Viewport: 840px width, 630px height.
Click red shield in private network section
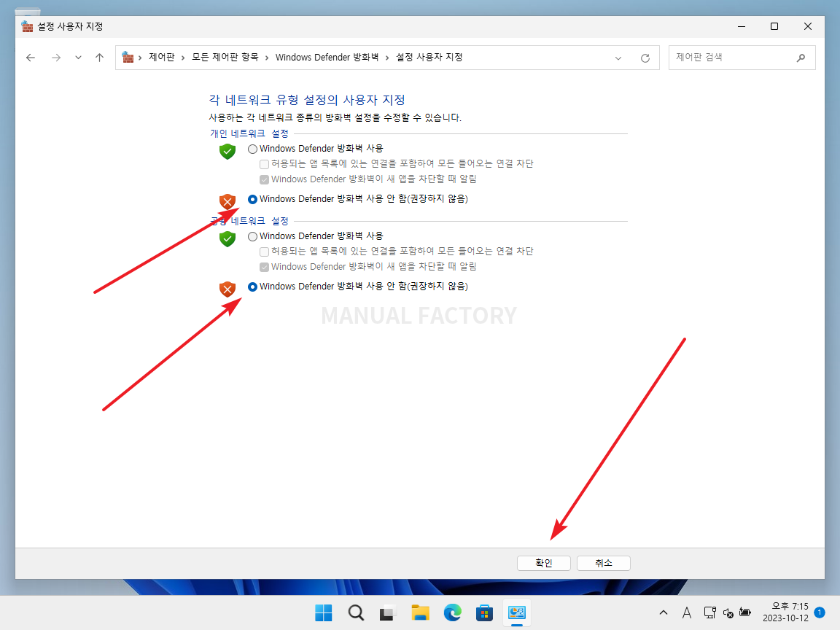click(x=227, y=201)
